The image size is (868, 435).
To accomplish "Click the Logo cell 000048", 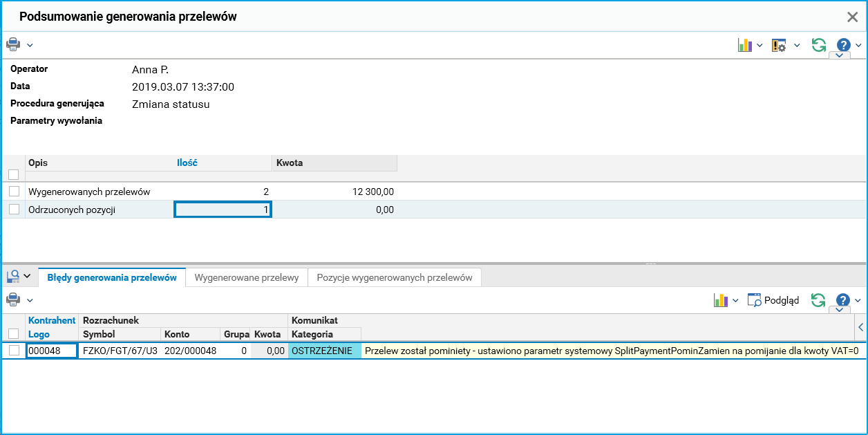I will [52, 351].
